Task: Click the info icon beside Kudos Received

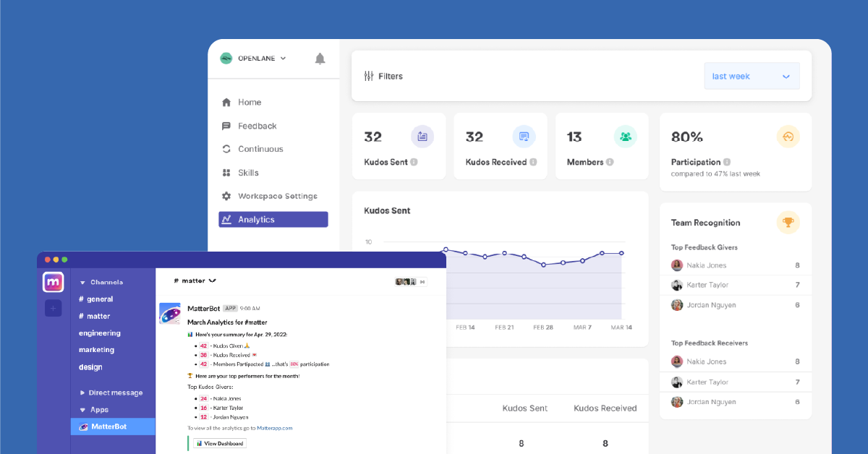Action: [x=533, y=163]
